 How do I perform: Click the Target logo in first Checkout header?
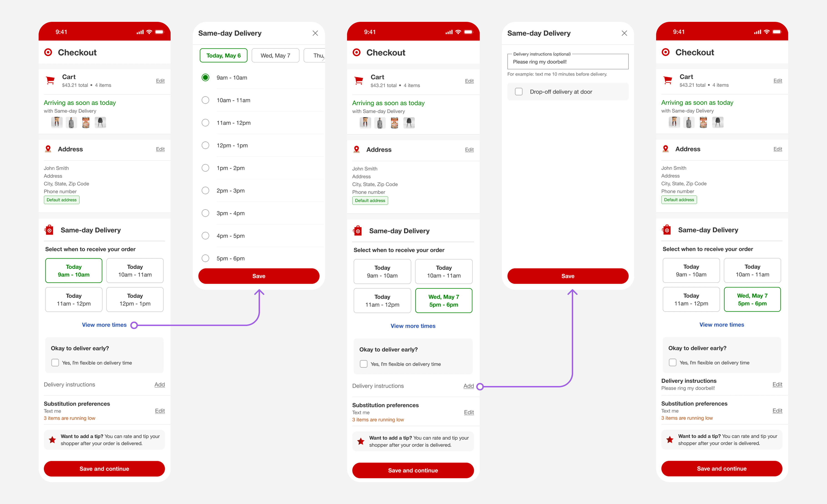[48, 52]
